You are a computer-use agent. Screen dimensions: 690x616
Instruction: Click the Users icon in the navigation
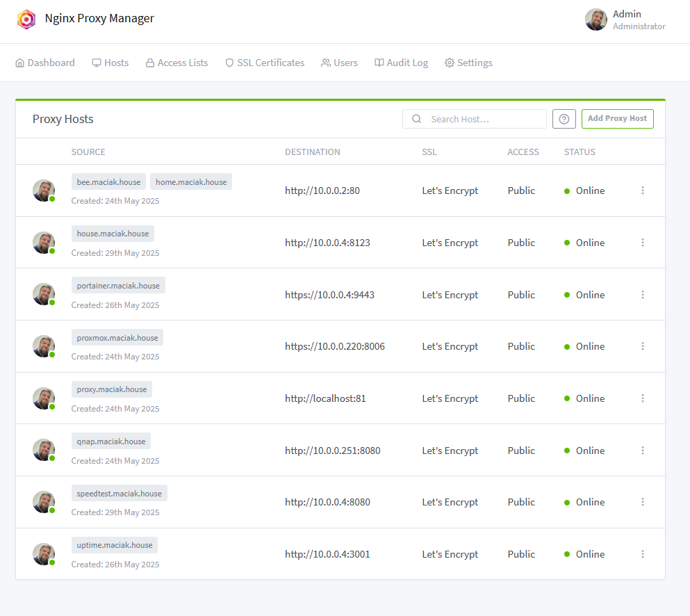point(325,62)
